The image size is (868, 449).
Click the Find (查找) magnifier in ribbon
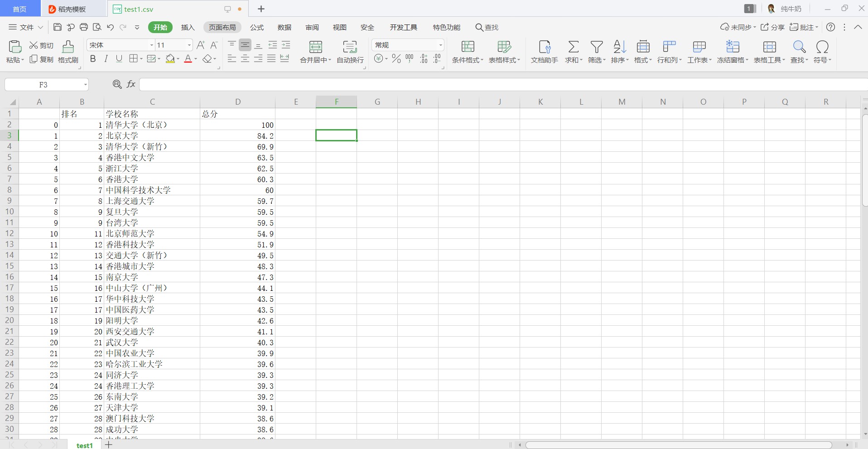pos(799,47)
